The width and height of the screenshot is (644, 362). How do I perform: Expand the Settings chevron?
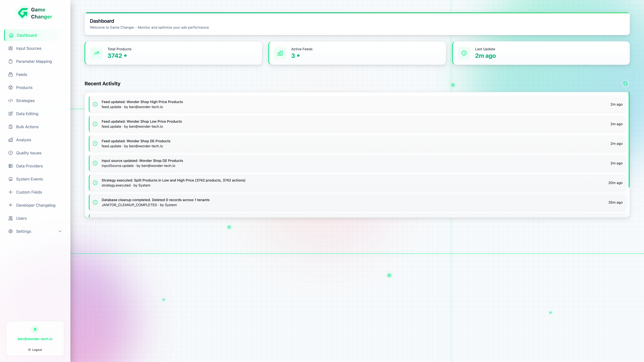60,231
